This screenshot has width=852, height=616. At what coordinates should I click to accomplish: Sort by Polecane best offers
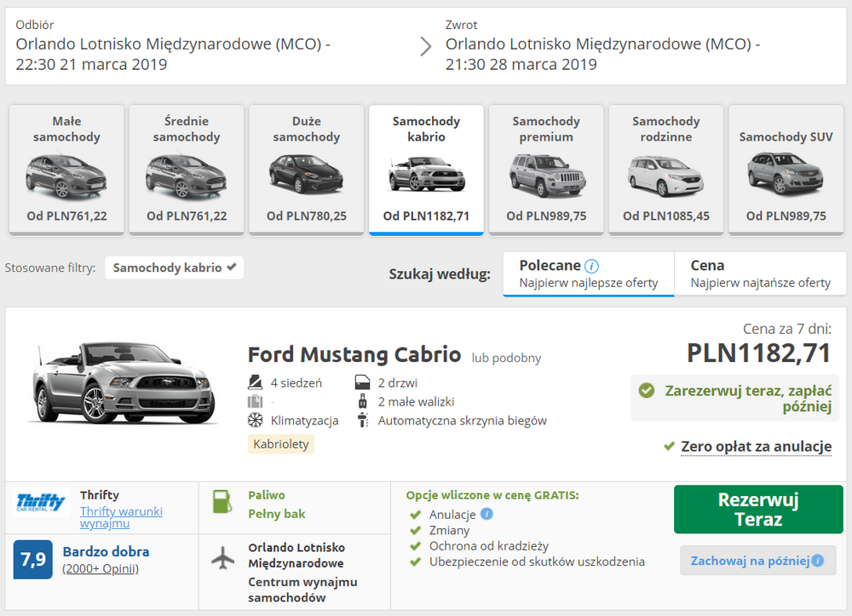[589, 273]
